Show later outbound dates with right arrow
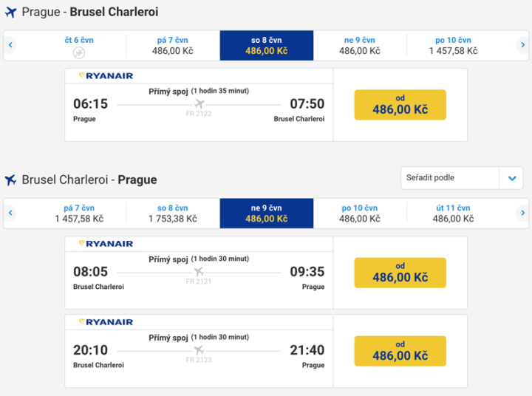 (x=522, y=45)
